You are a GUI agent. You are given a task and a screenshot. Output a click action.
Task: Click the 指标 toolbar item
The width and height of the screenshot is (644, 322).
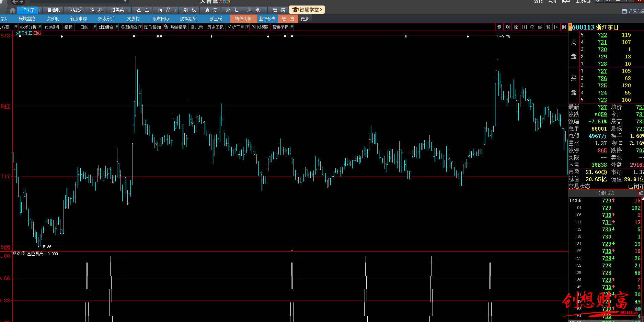click(x=69, y=27)
